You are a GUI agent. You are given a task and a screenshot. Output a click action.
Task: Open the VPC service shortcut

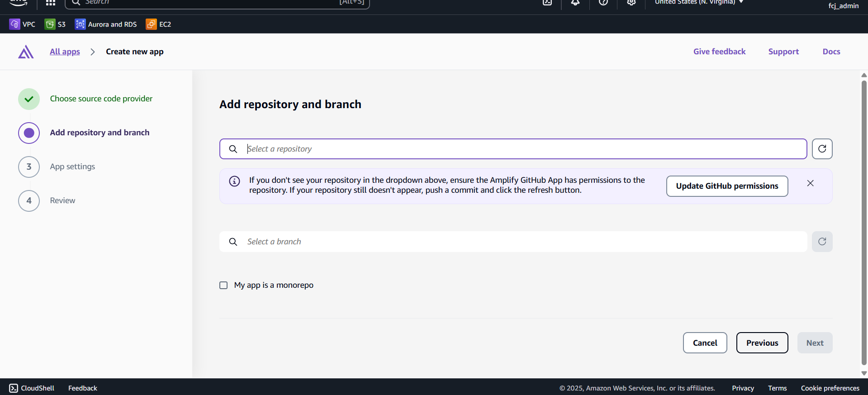click(x=22, y=24)
